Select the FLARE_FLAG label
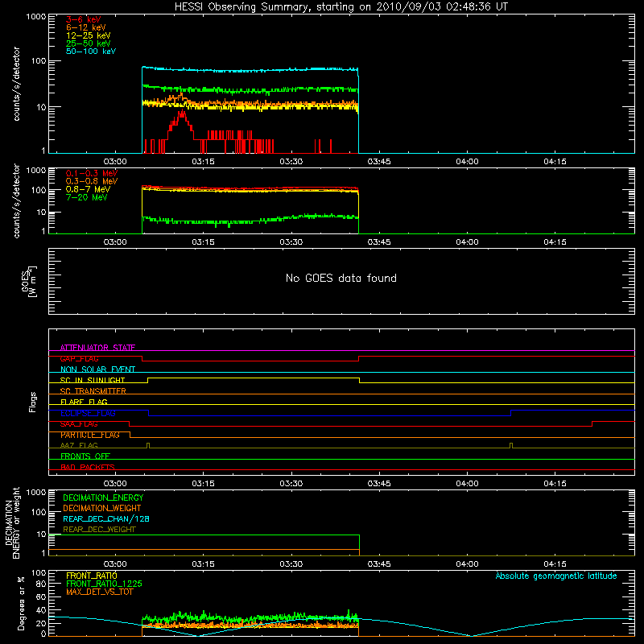Image resolution: width=644 pixels, height=644 pixels. [x=84, y=402]
